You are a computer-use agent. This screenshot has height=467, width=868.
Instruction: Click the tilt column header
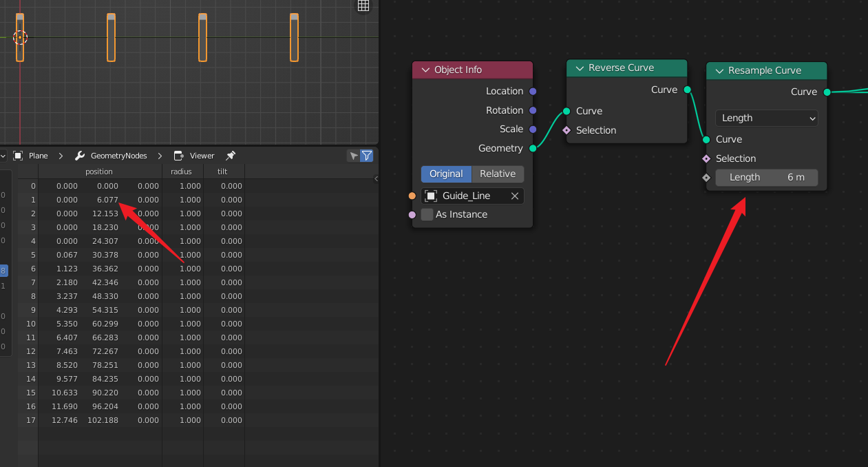point(224,172)
